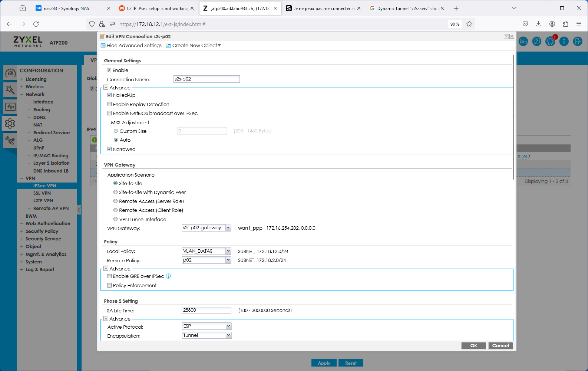Edit the Connection Name field
588x371 pixels.
coord(207,79)
